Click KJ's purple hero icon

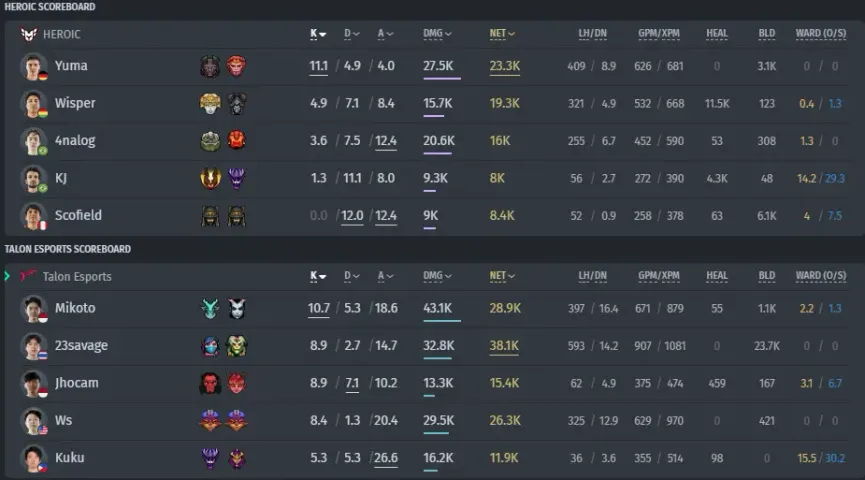(x=236, y=178)
